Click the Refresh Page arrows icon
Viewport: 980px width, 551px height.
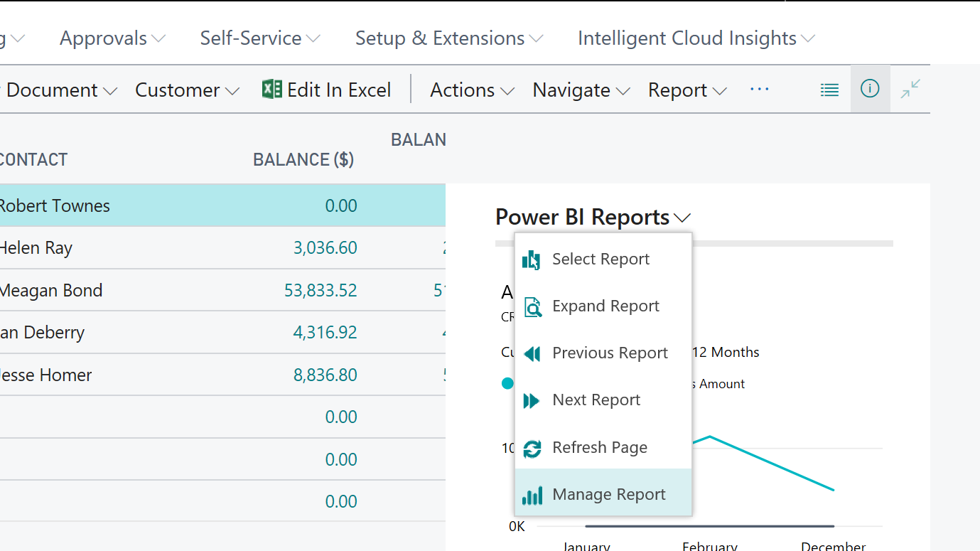(532, 448)
